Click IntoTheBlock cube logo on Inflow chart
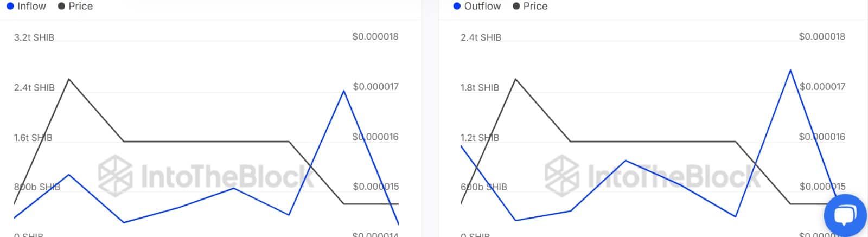868x237 pixels. coord(115,176)
